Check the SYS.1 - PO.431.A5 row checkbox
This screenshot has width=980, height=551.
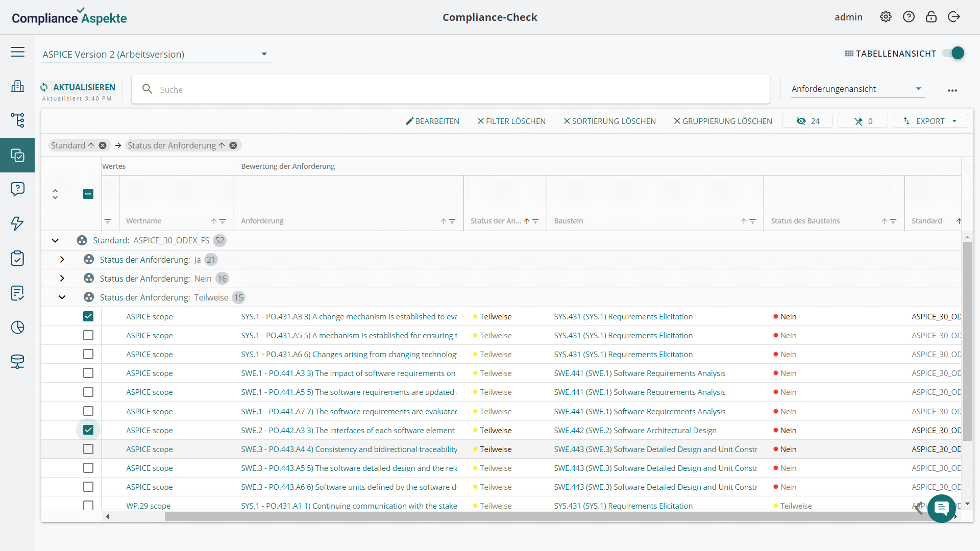tap(88, 335)
